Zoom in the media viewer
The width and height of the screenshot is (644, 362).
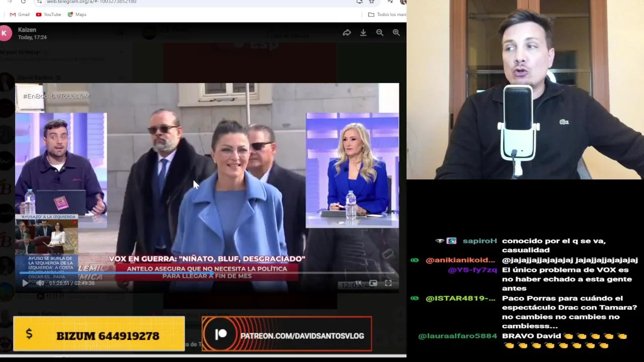(x=396, y=33)
